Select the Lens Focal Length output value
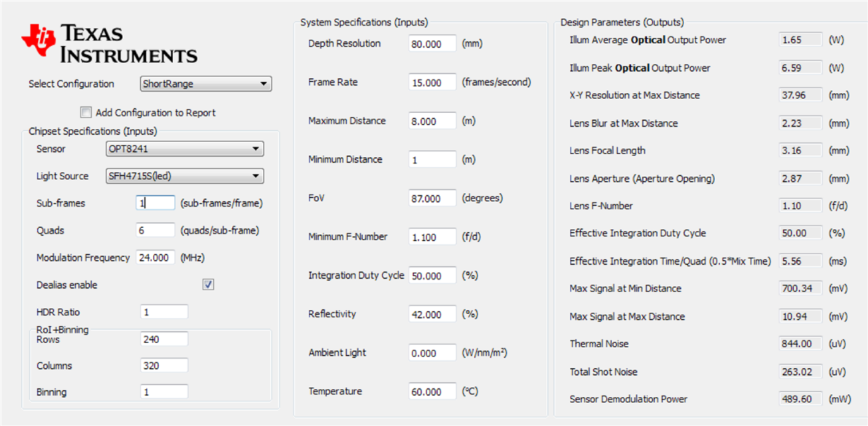Screen dimensions: 868x426 [800, 150]
